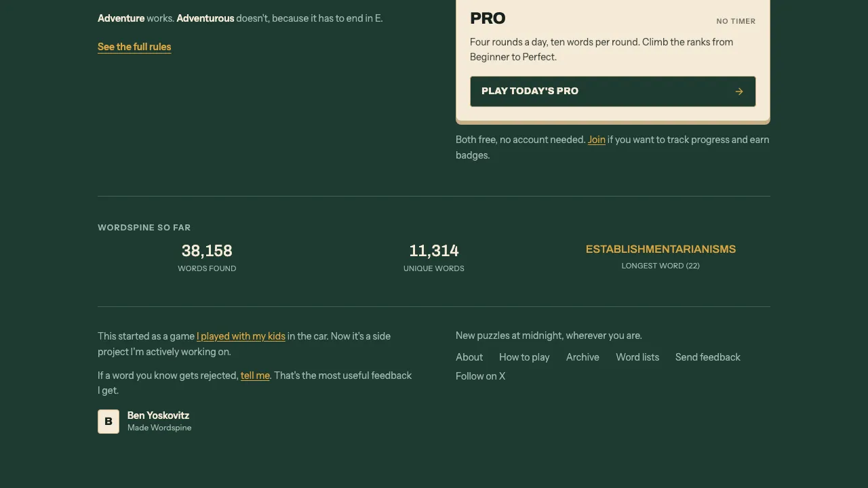
Task: Open Word lists from the footer
Action: (637, 357)
